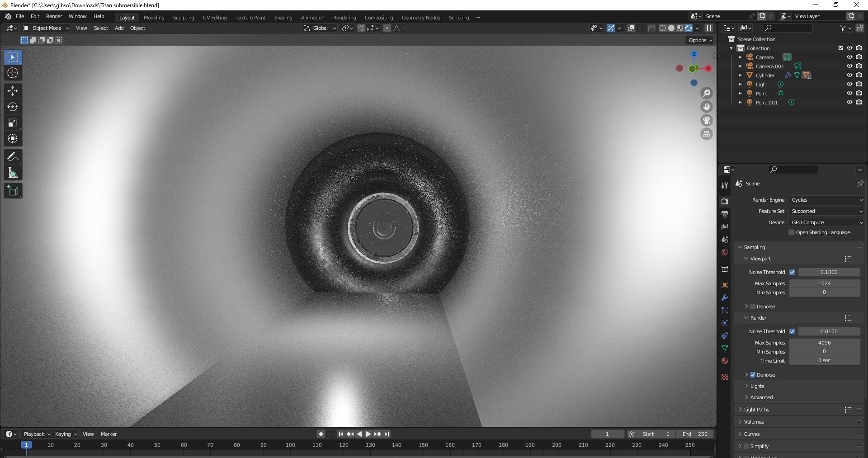Open the Object Mode dropdown

click(46, 28)
